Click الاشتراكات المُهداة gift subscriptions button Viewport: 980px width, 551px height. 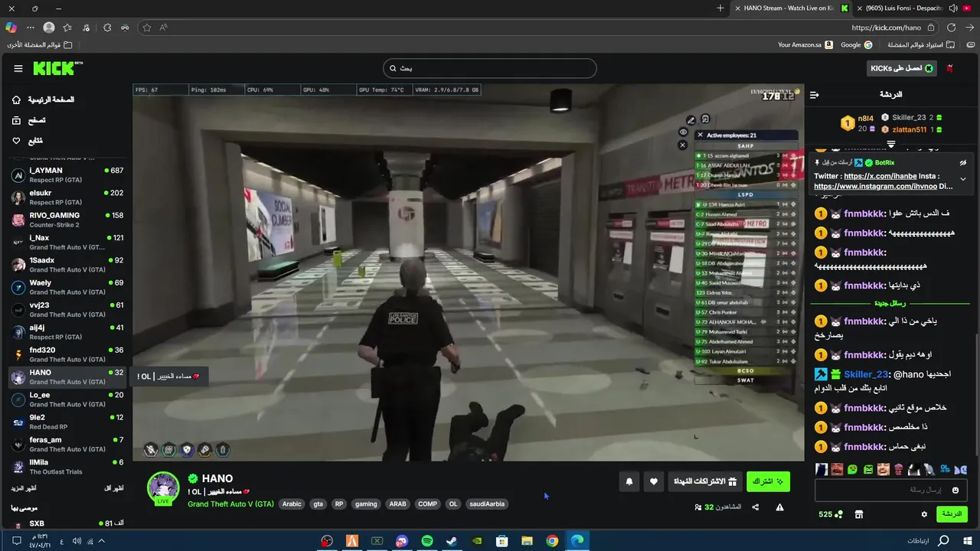[x=704, y=481]
